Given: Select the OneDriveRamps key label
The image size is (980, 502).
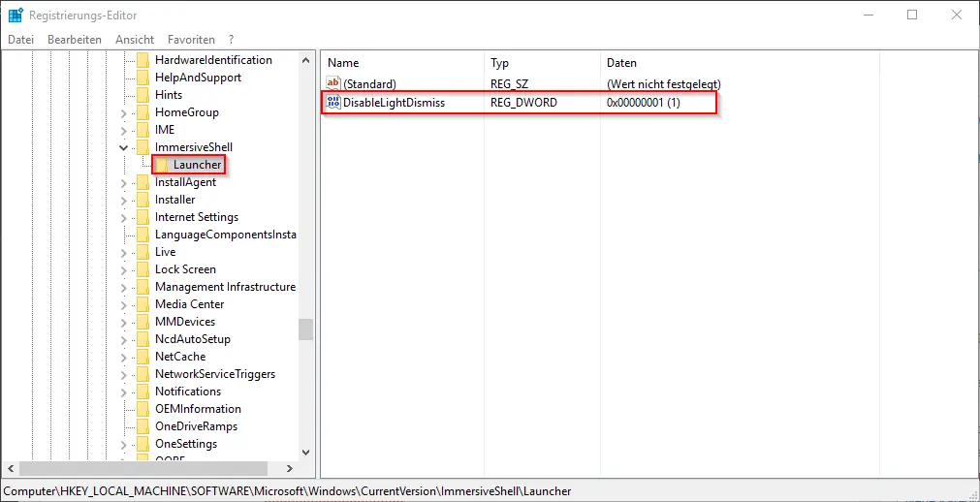Looking at the screenshot, I should pyautogui.click(x=196, y=426).
